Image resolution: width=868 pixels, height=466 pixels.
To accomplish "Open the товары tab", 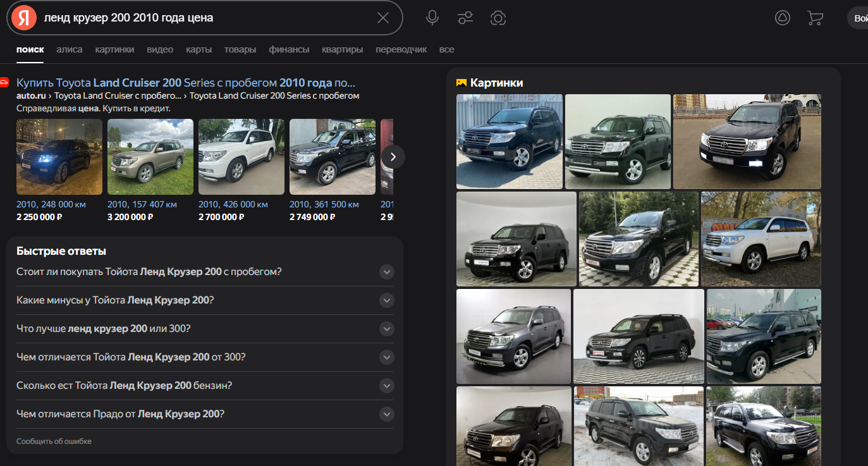I will point(240,49).
